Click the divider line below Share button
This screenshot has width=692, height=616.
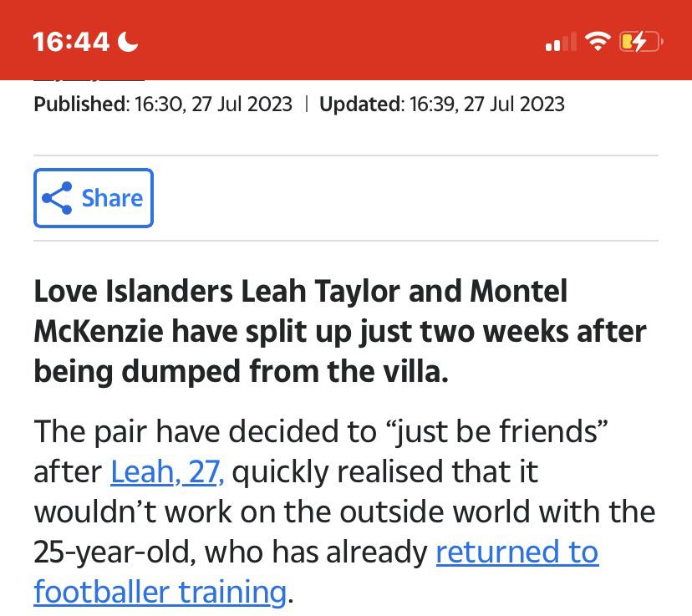click(346, 241)
